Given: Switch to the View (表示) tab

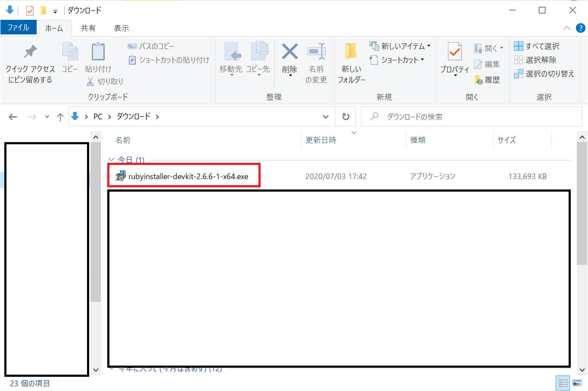Looking at the screenshot, I should pyautogui.click(x=121, y=28).
